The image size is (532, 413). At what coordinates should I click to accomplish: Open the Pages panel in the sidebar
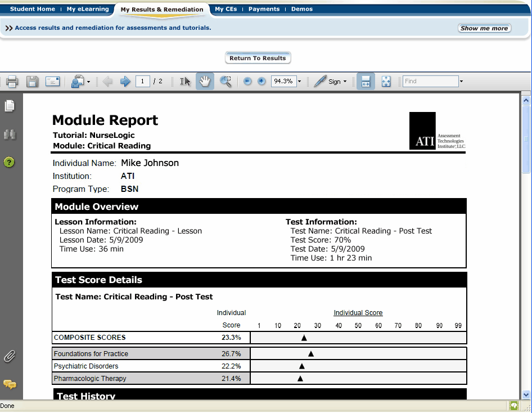point(10,106)
